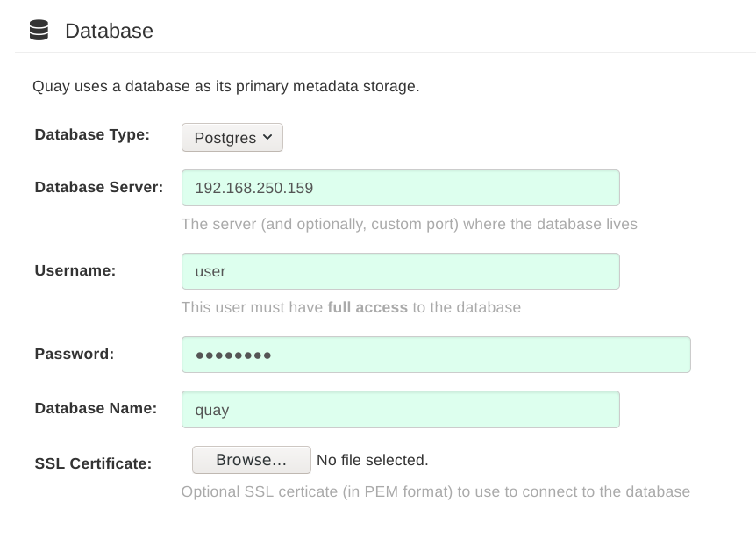The height and width of the screenshot is (538, 756).
Task: Click into the Password field
Action: tap(436, 355)
